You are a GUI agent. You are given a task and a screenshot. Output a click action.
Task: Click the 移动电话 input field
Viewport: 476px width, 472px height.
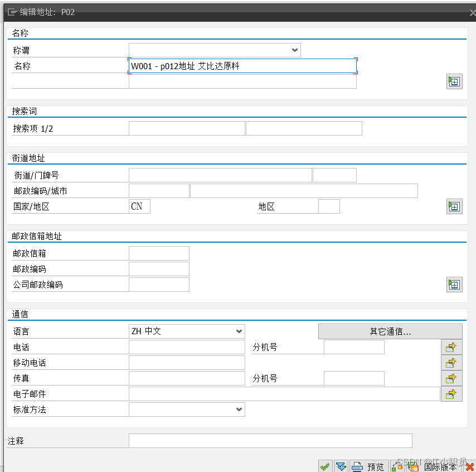[187, 363]
